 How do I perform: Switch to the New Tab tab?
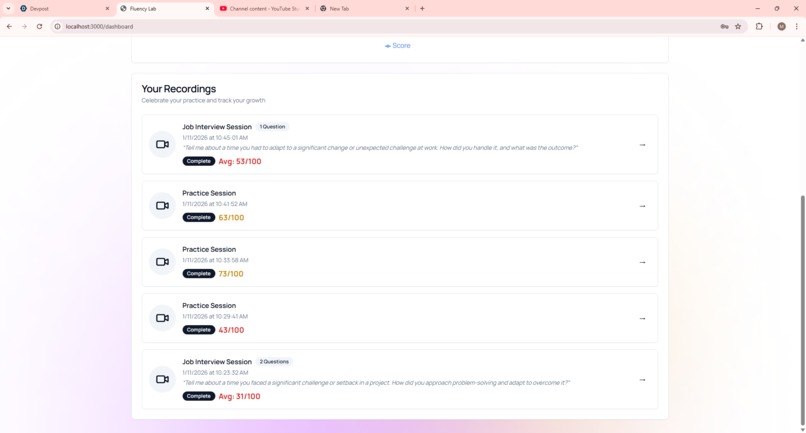pyautogui.click(x=364, y=8)
